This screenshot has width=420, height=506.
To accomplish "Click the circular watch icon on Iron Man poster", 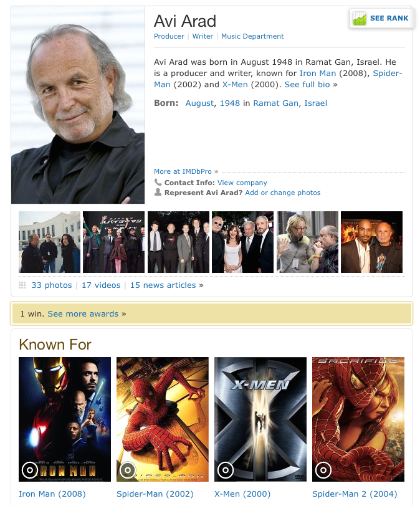I will coord(30,470).
